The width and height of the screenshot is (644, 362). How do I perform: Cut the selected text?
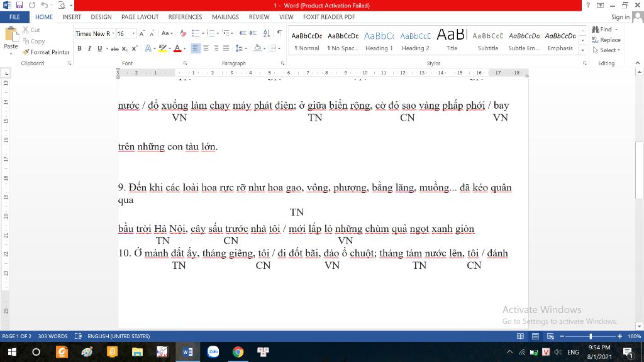[31, 30]
